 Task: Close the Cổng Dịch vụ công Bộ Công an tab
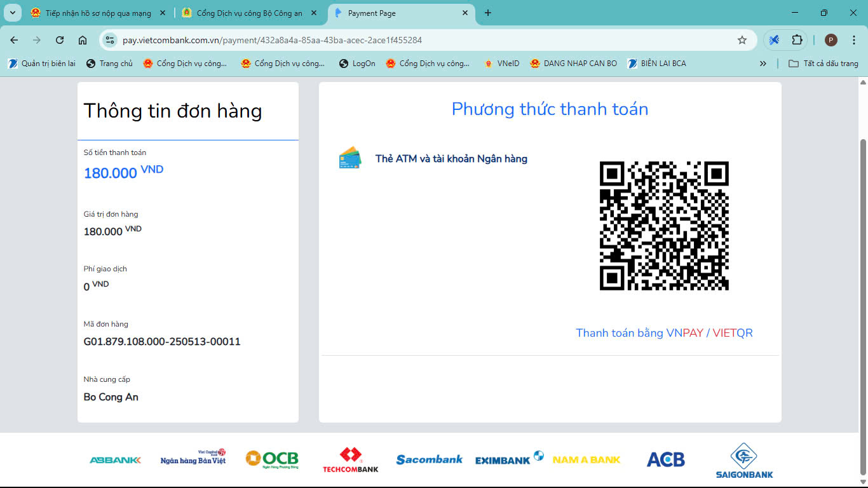314,13
